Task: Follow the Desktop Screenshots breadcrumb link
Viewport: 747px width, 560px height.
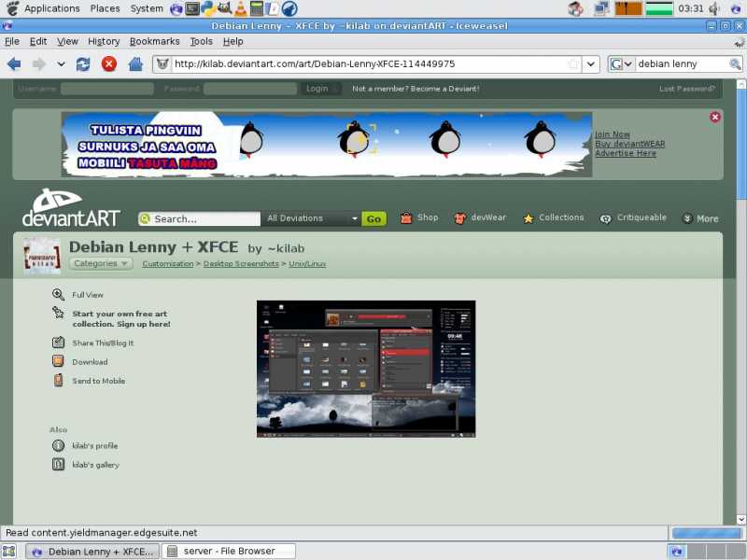Action: [x=241, y=264]
